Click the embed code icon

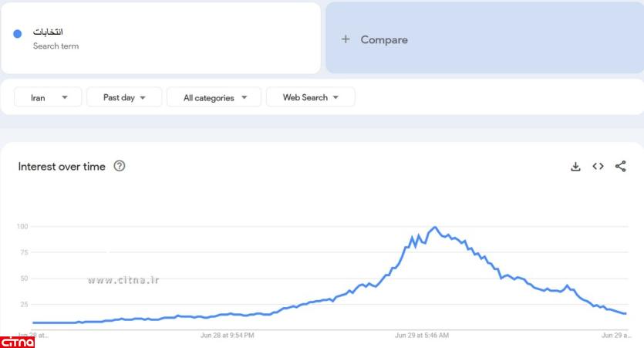pos(598,167)
